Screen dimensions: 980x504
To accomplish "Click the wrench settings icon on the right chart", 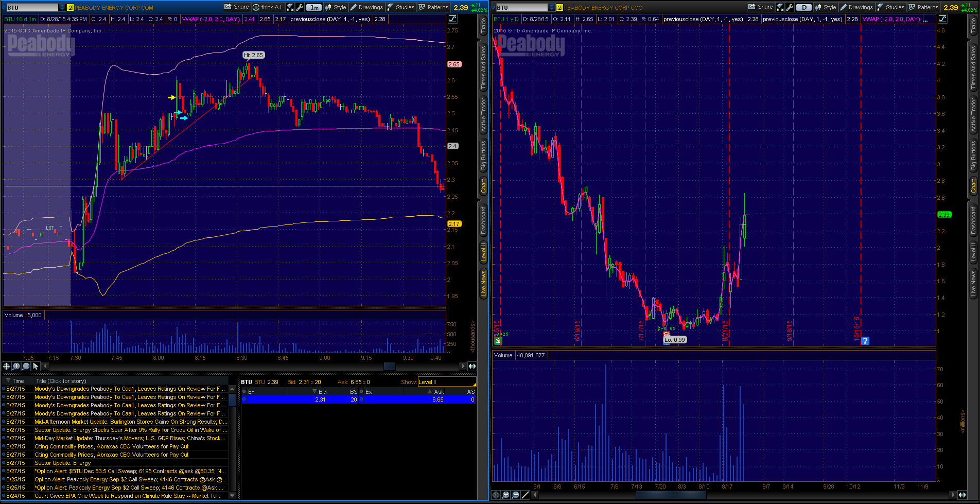I will coord(790,7).
